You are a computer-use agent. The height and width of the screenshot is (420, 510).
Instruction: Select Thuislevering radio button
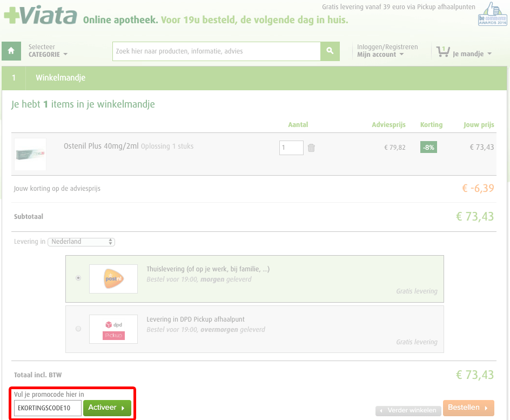(x=78, y=278)
